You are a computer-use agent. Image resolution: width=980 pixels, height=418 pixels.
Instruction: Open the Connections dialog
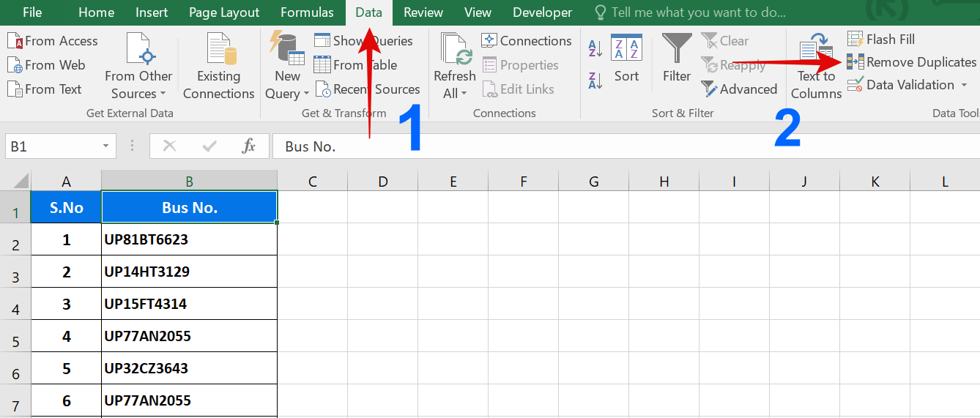pos(527,41)
